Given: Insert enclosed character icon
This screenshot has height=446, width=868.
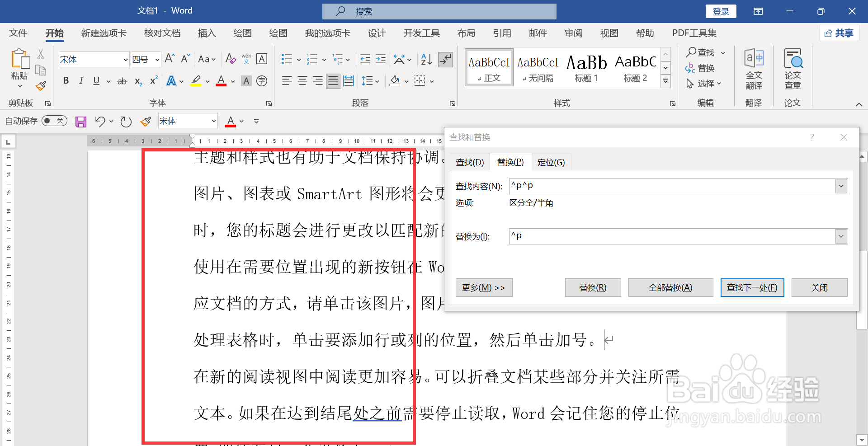Looking at the screenshot, I should coord(262,81).
